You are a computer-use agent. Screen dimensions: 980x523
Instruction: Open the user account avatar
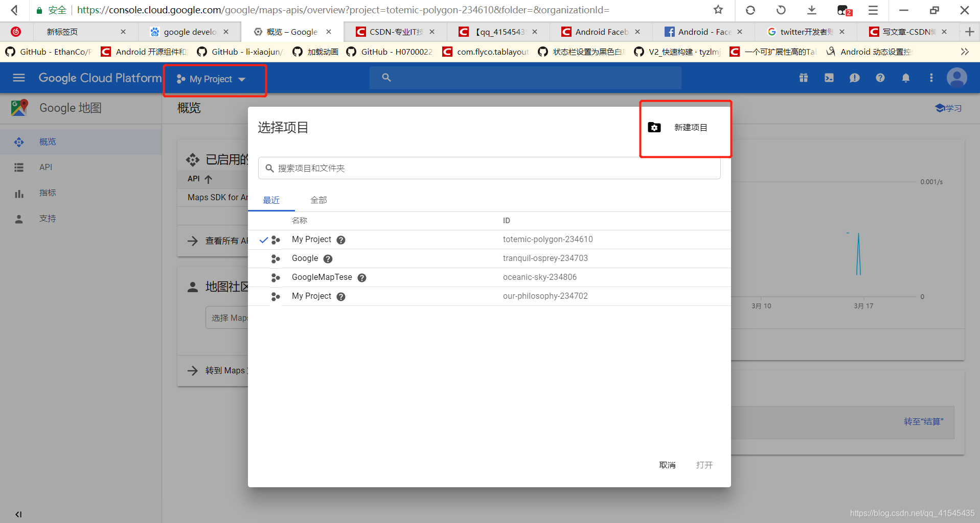957,78
